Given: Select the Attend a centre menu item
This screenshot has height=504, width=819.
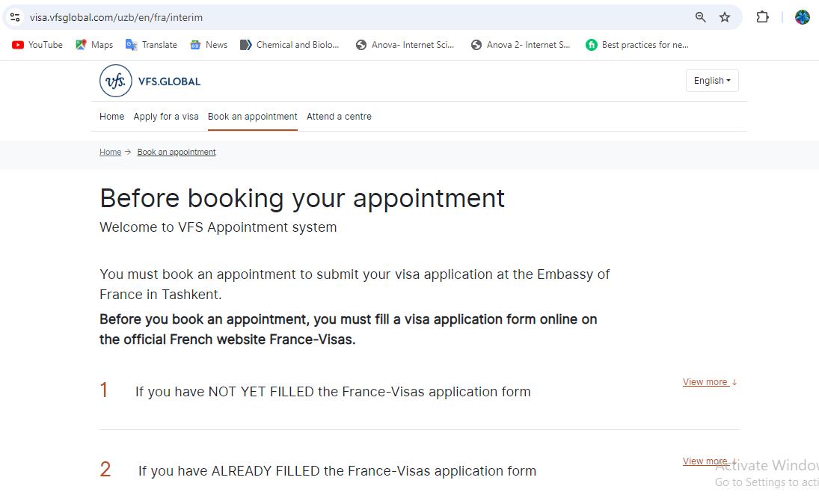Looking at the screenshot, I should coord(339,117).
